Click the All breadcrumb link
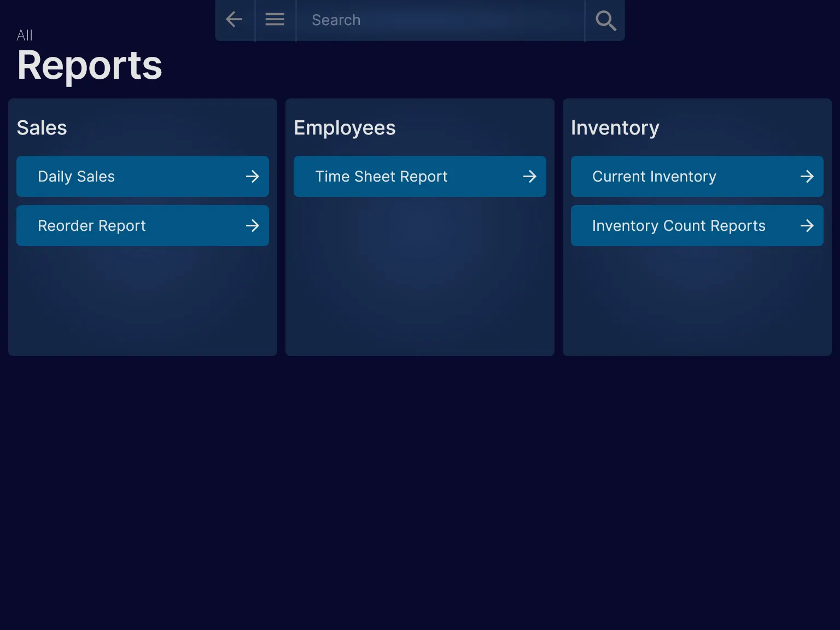The image size is (840, 630). (x=24, y=34)
